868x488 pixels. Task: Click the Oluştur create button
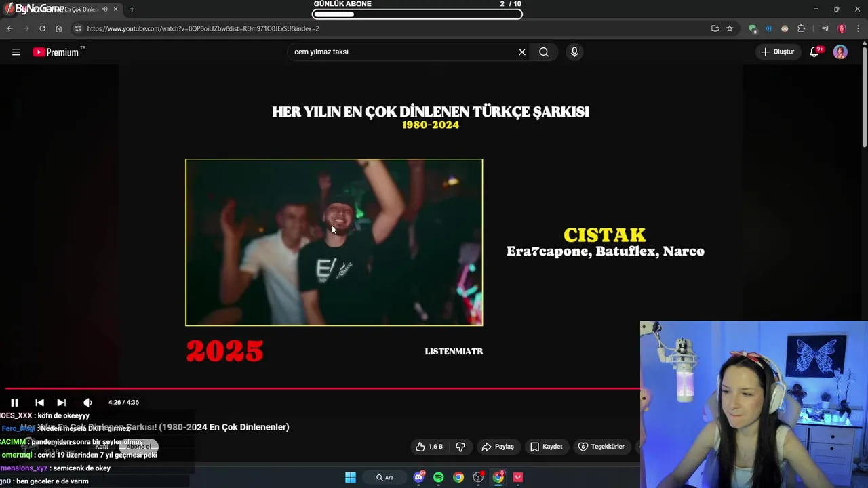(777, 52)
